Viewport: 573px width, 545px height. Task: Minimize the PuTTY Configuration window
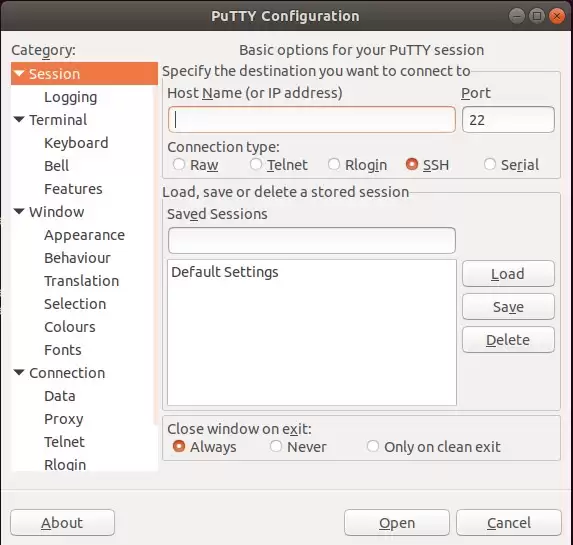click(x=516, y=16)
